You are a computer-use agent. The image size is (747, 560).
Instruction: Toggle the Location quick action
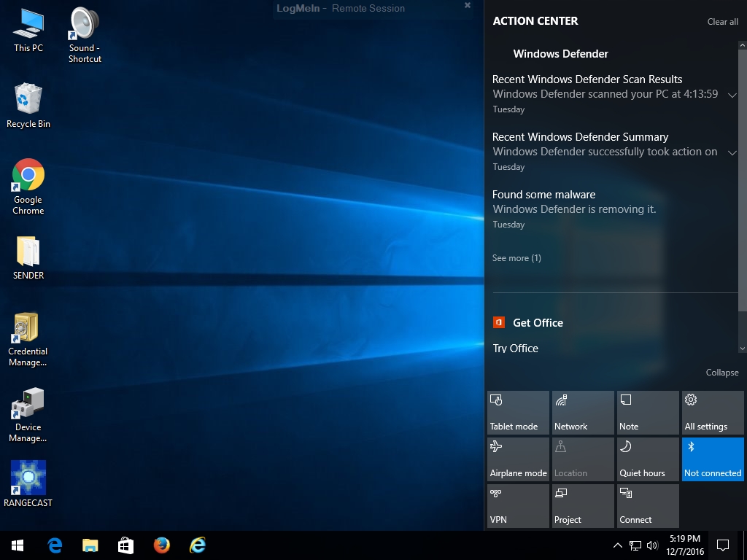coord(583,459)
